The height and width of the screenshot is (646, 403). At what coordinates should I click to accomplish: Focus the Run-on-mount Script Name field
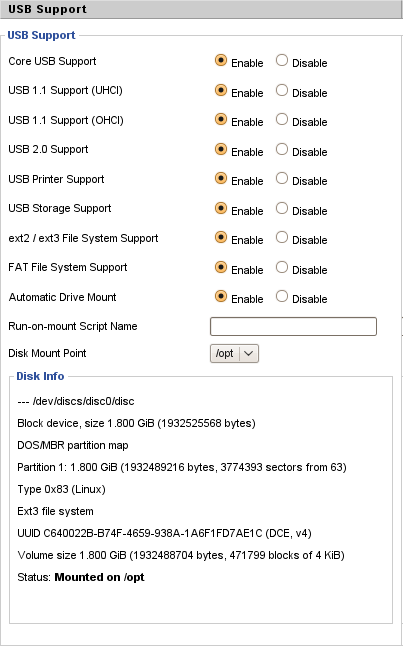pyautogui.click(x=293, y=326)
